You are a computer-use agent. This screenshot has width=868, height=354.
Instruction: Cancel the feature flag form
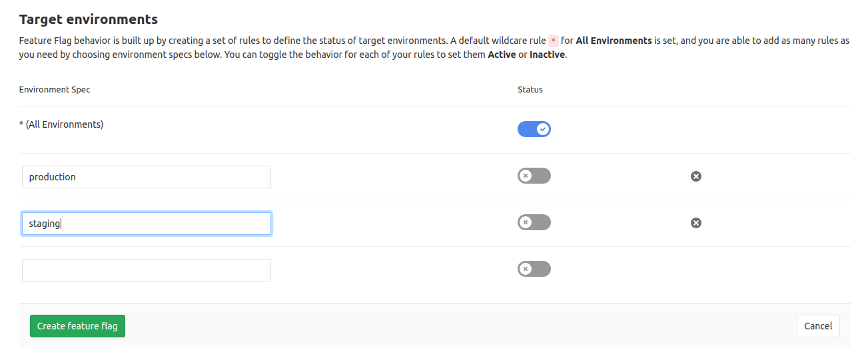pos(818,326)
